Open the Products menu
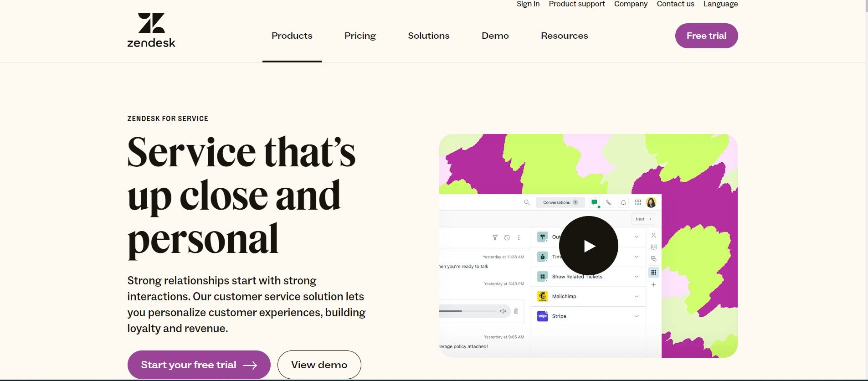This screenshot has width=868, height=381. (292, 36)
